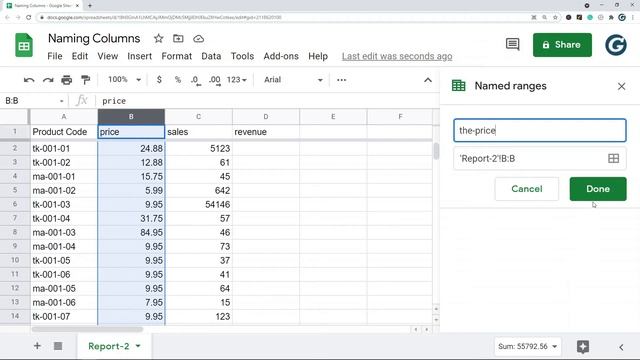Click the cell tk-001-07

(x=64, y=316)
